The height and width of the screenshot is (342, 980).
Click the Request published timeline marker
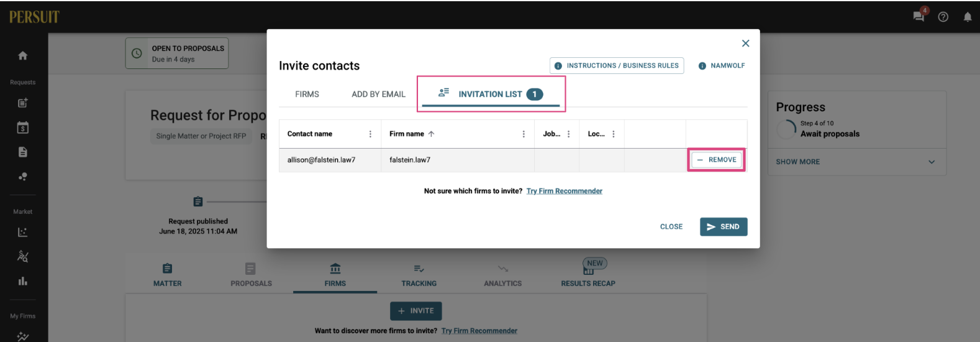(198, 201)
